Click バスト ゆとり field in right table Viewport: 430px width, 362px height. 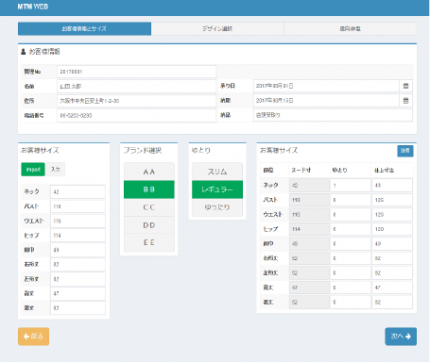coord(350,200)
